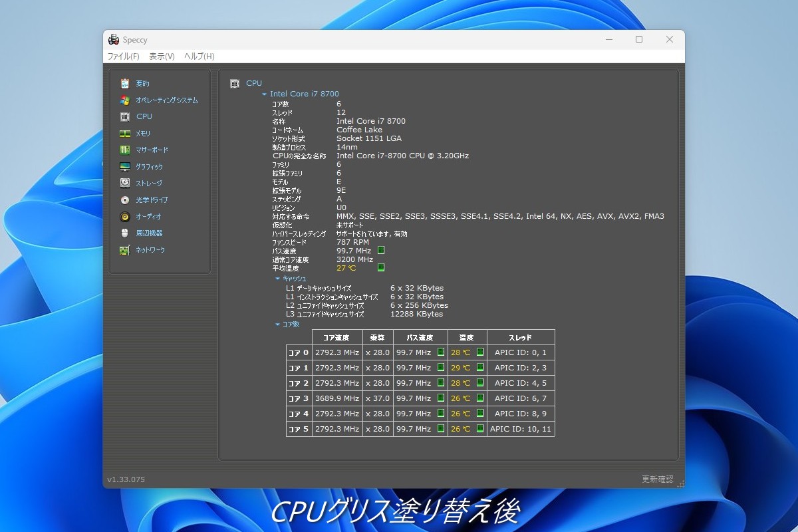Open the ストレージ drive icon
This screenshot has width=798, height=532.
[124, 184]
